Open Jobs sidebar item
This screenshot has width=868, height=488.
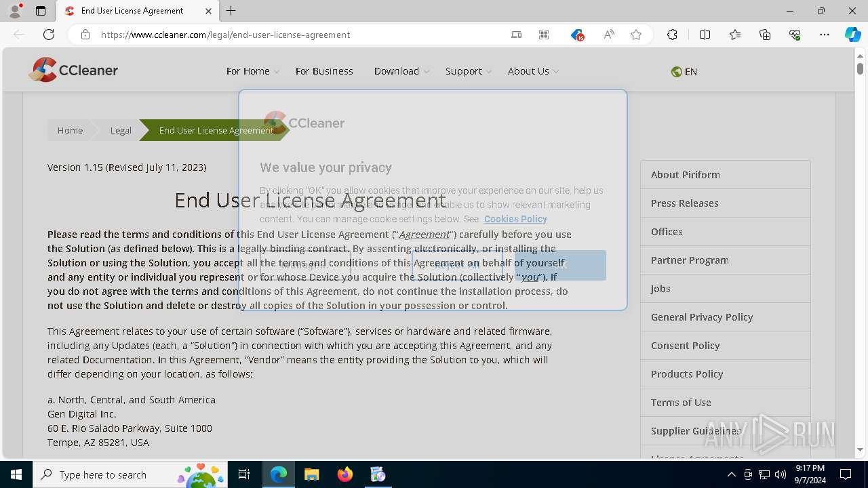726,289
